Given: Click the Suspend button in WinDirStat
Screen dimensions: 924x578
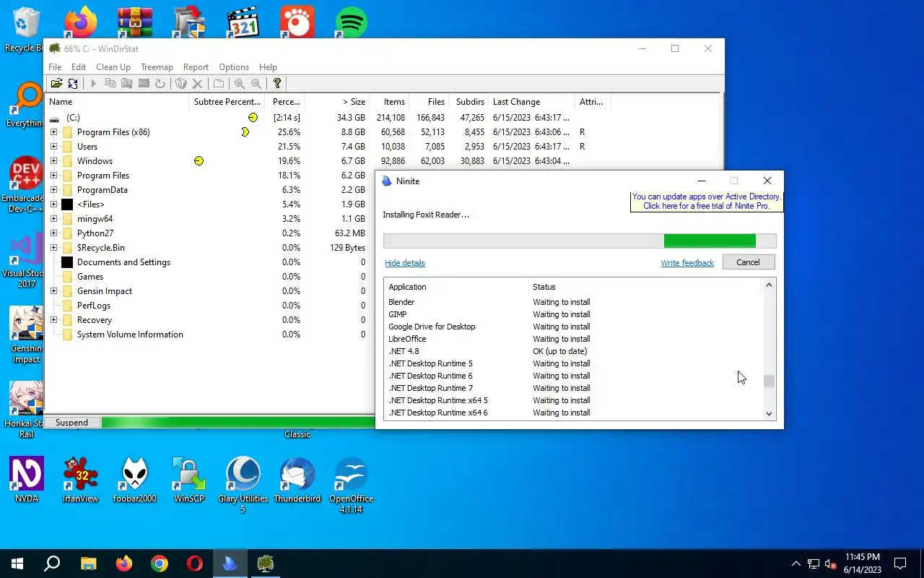Looking at the screenshot, I should pos(71,423).
